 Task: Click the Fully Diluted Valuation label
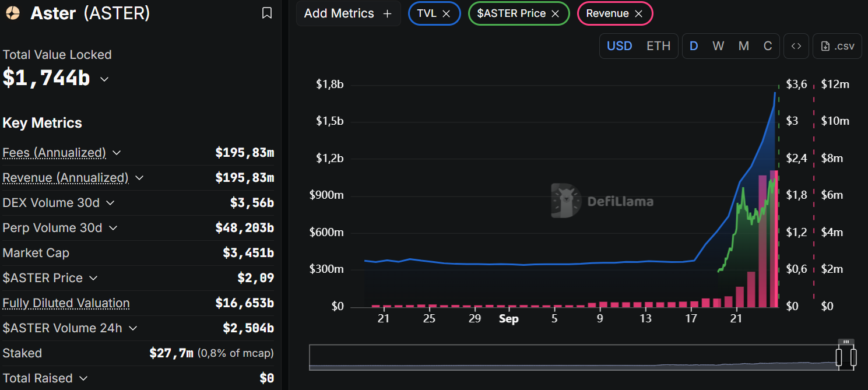coord(66,303)
